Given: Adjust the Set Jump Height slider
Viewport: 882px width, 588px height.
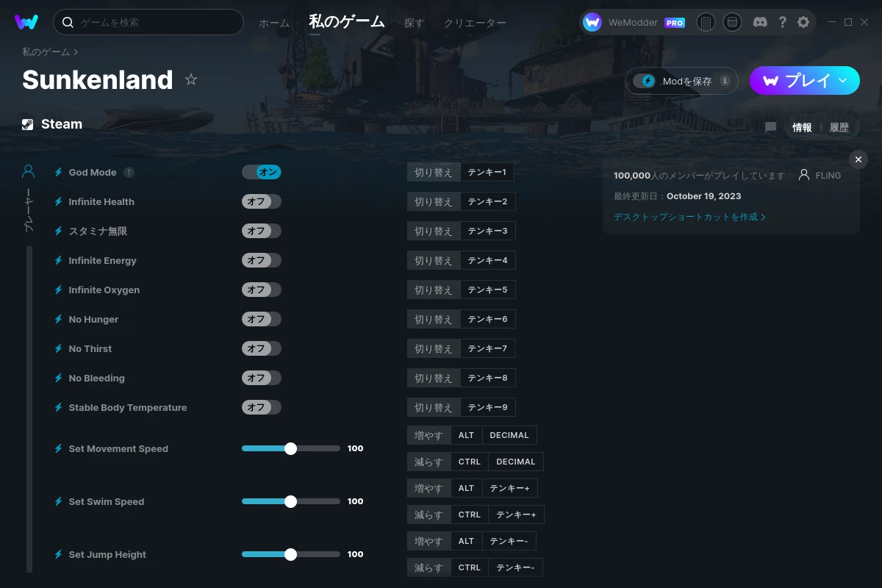Looking at the screenshot, I should click(x=291, y=554).
